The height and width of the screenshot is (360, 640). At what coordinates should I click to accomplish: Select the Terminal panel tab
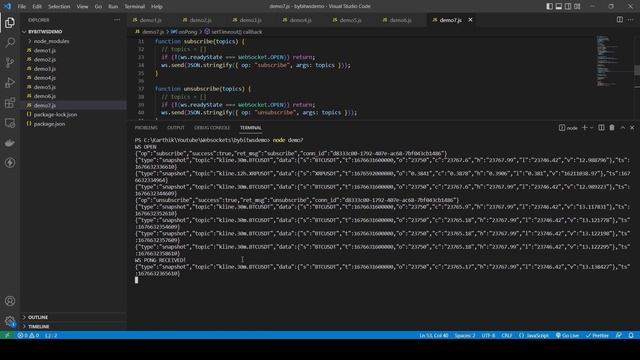pos(251,128)
